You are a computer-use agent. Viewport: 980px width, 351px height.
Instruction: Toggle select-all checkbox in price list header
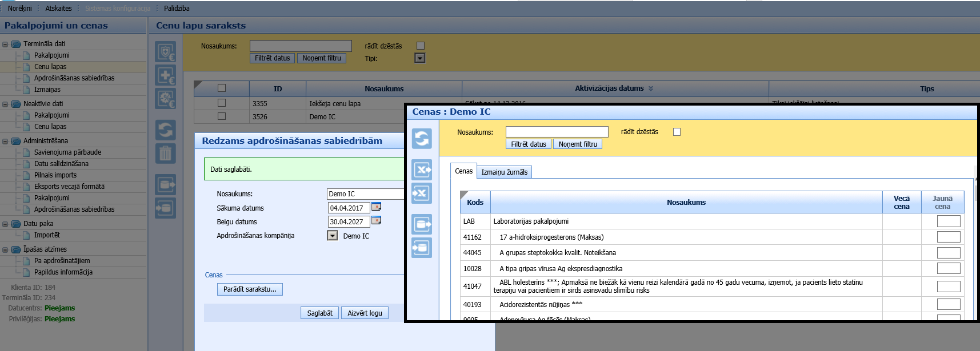[x=222, y=88]
